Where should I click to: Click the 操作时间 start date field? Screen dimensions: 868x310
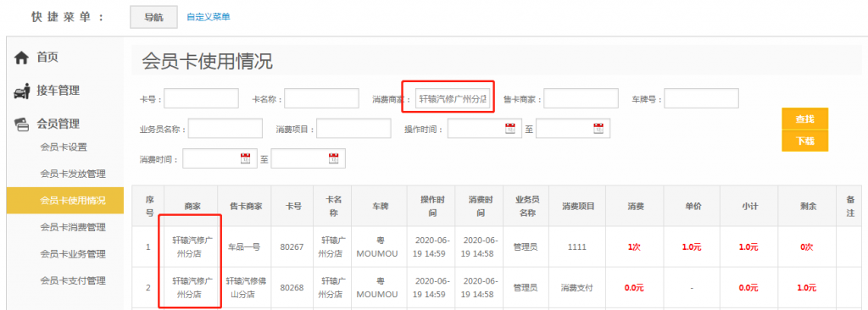(x=484, y=129)
